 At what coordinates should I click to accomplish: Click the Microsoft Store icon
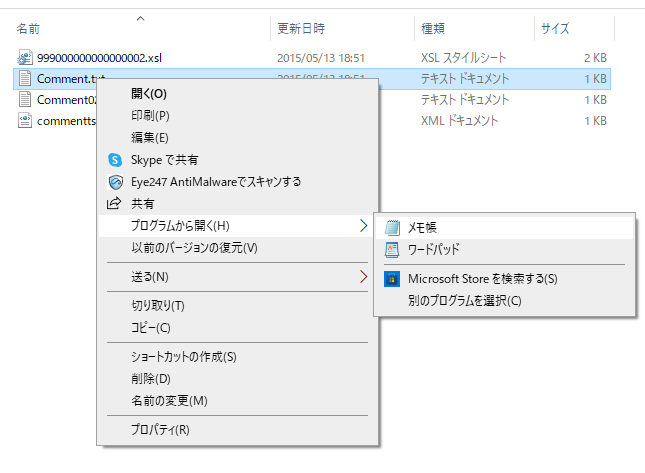point(392,279)
